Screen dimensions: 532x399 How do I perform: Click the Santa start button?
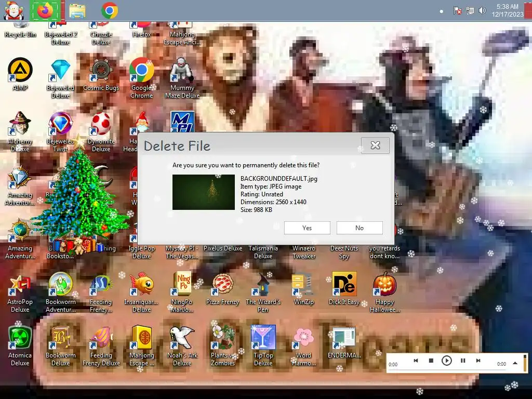pos(14,10)
